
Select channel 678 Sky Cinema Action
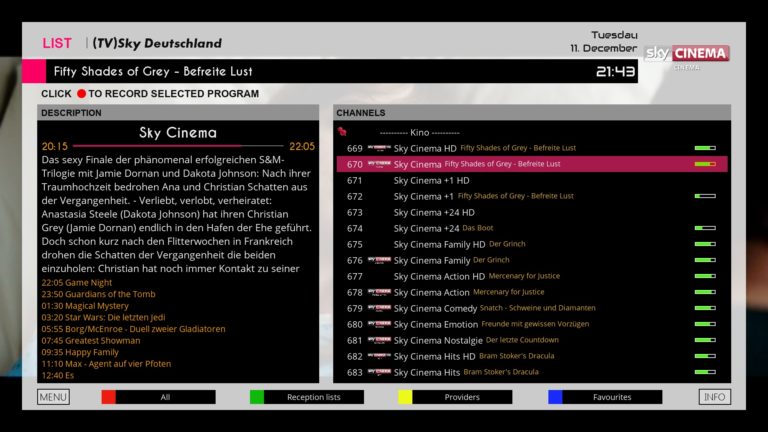tap(532, 292)
